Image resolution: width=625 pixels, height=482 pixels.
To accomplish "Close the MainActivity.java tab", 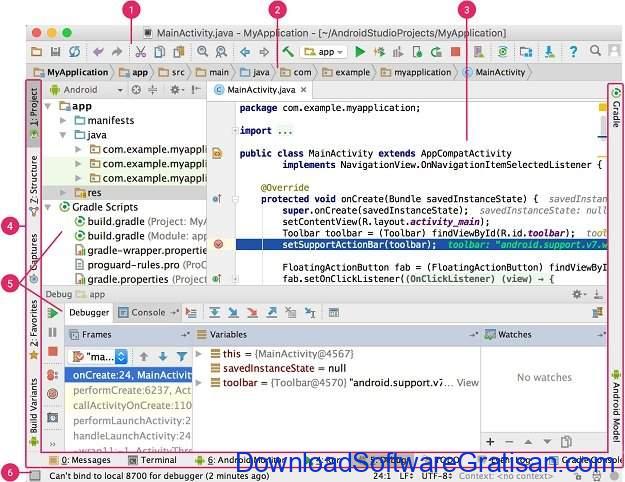I will pos(304,90).
